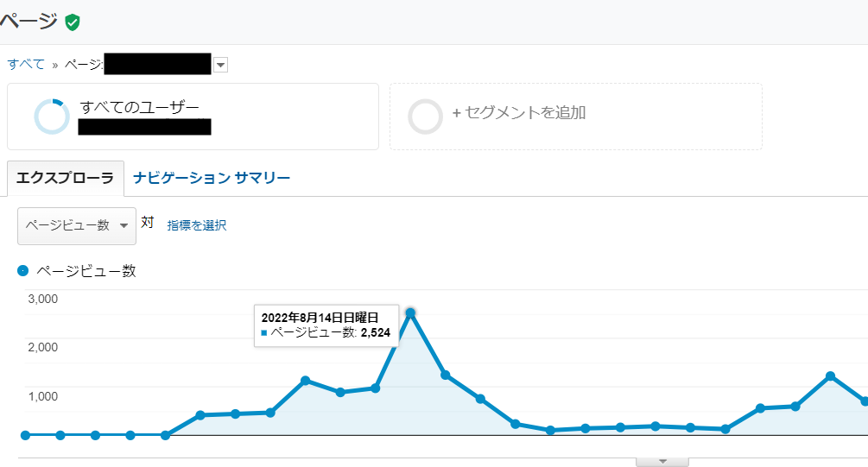Expand the arrow handle below the chart
Viewport: 868px width, 467px height.
[662, 461]
